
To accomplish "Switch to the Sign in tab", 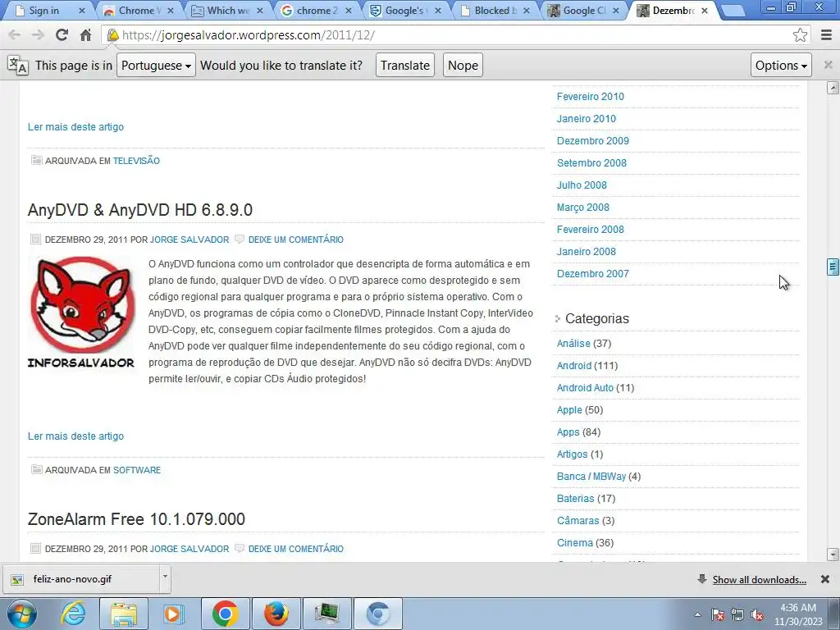I will coord(48,10).
